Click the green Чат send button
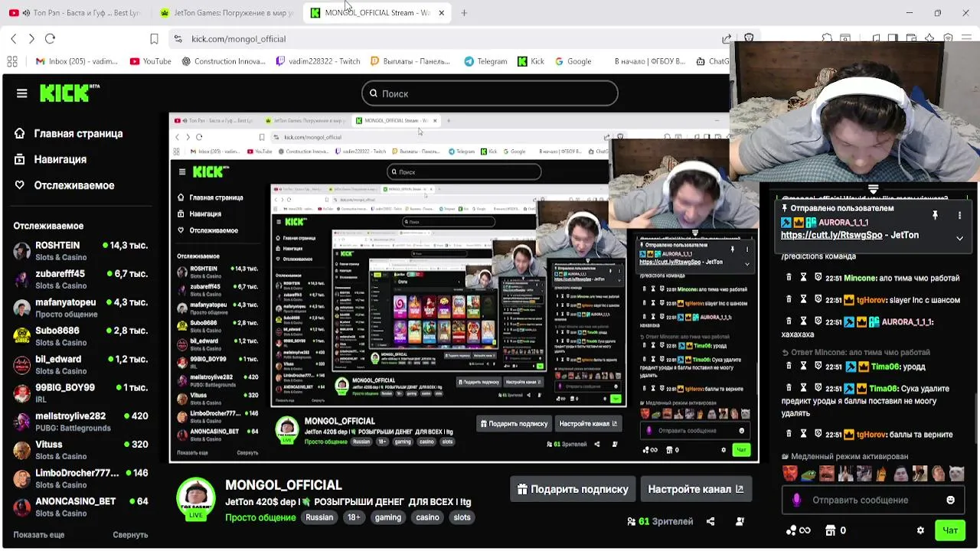This screenshot has width=980, height=551. coord(950,530)
